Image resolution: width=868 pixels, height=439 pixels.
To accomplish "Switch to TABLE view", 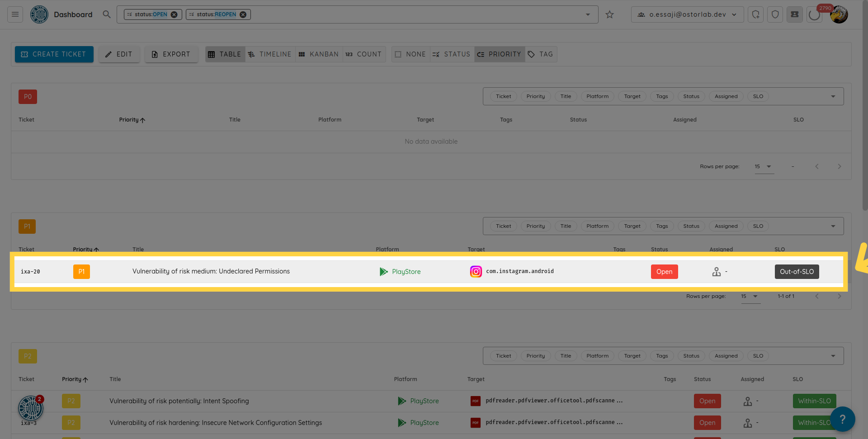I will pos(225,54).
